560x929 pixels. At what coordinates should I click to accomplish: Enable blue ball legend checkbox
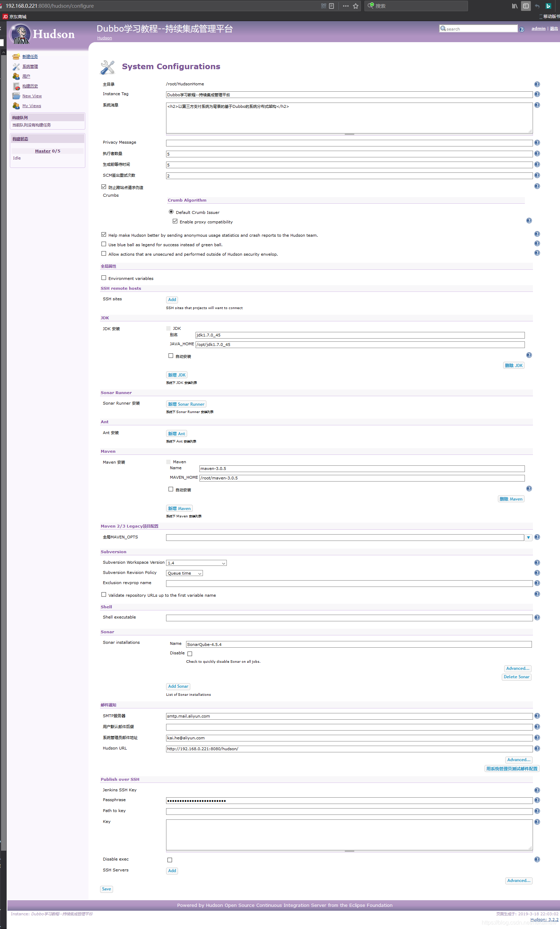(x=104, y=244)
